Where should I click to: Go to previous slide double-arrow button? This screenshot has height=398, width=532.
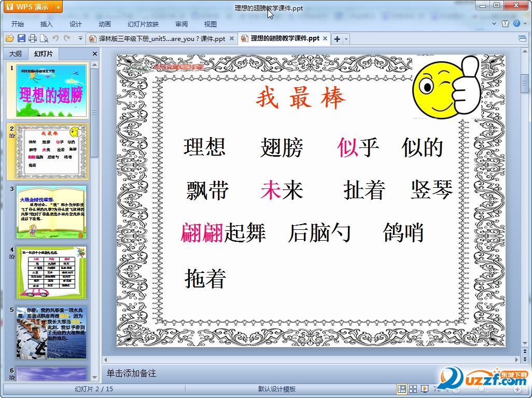coord(525,351)
